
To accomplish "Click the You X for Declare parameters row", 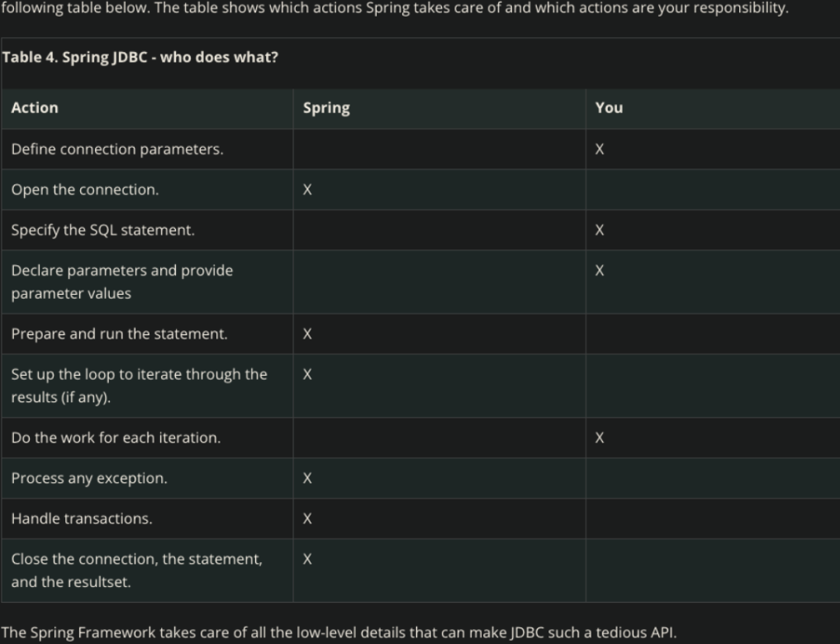I will click(600, 271).
